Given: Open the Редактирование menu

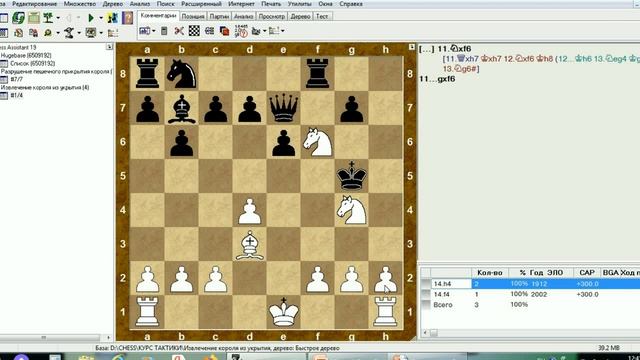Looking at the screenshot, I should pyautogui.click(x=34, y=4).
